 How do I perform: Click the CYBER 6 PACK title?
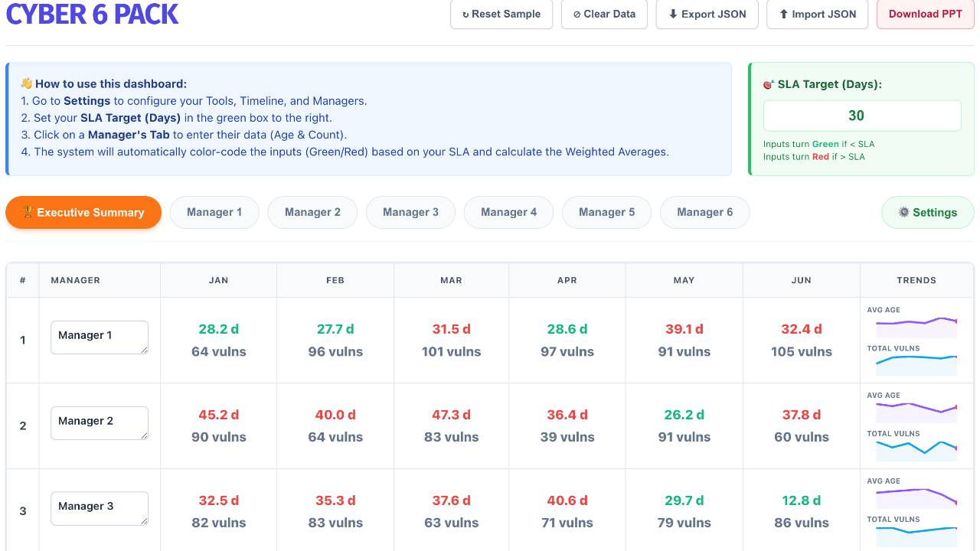pos(93,14)
